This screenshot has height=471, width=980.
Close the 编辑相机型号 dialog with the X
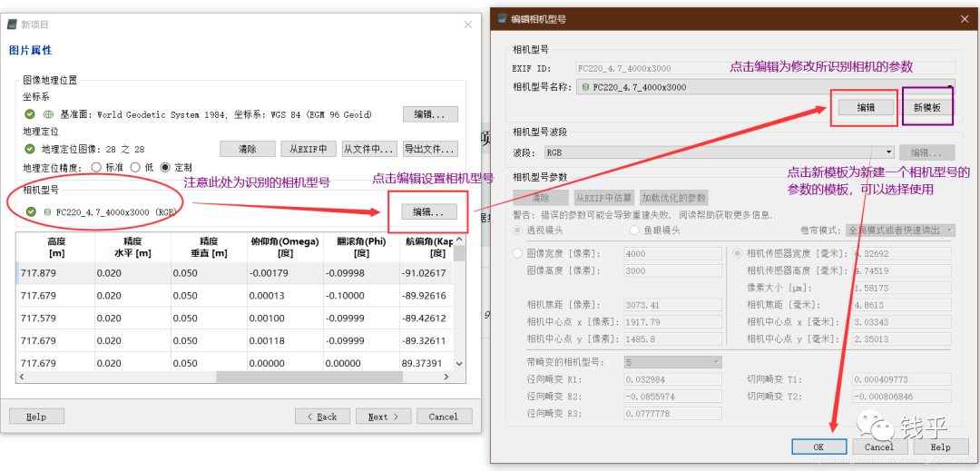tap(962, 18)
